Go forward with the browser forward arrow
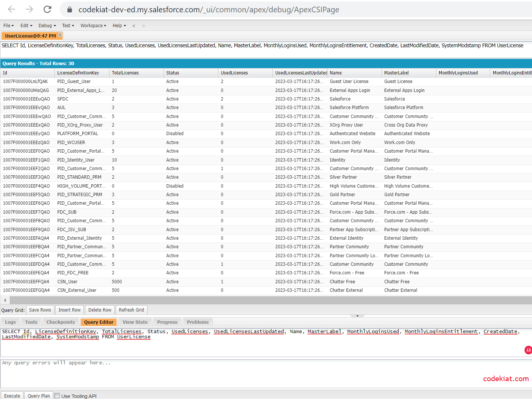The width and height of the screenshot is (532, 399). point(29,9)
